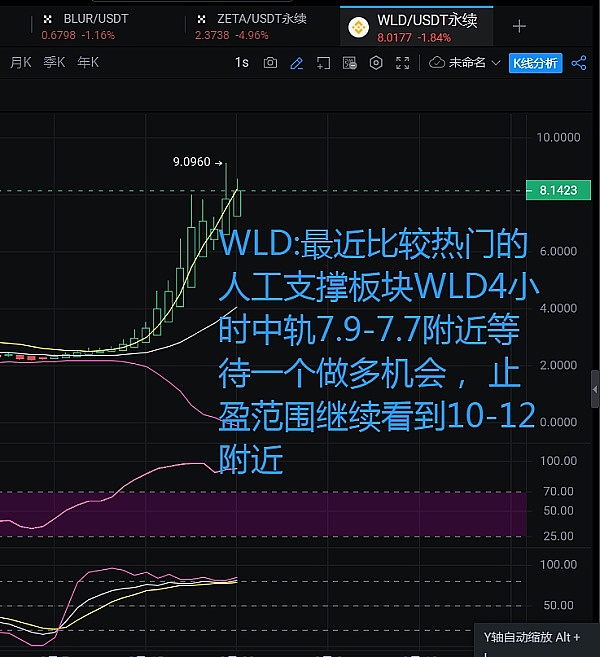The image size is (600, 657).
Task: Select the 1s timeframe interval
Action: pos(241,63)
